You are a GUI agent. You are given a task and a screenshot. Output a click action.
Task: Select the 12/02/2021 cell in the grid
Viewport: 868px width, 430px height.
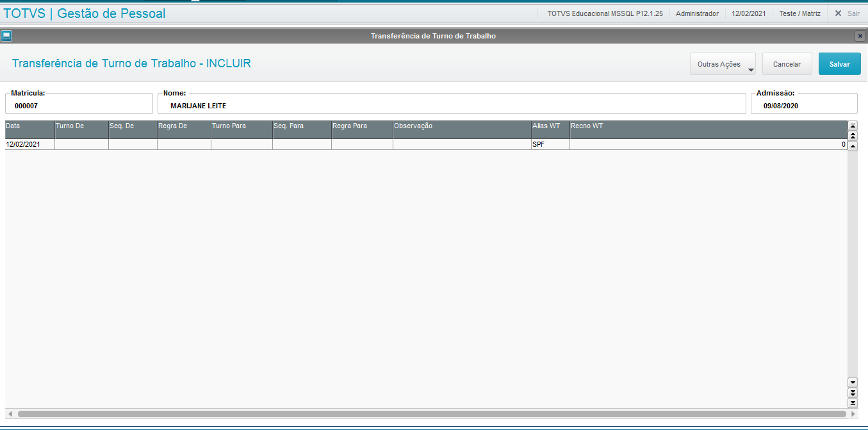29,145
